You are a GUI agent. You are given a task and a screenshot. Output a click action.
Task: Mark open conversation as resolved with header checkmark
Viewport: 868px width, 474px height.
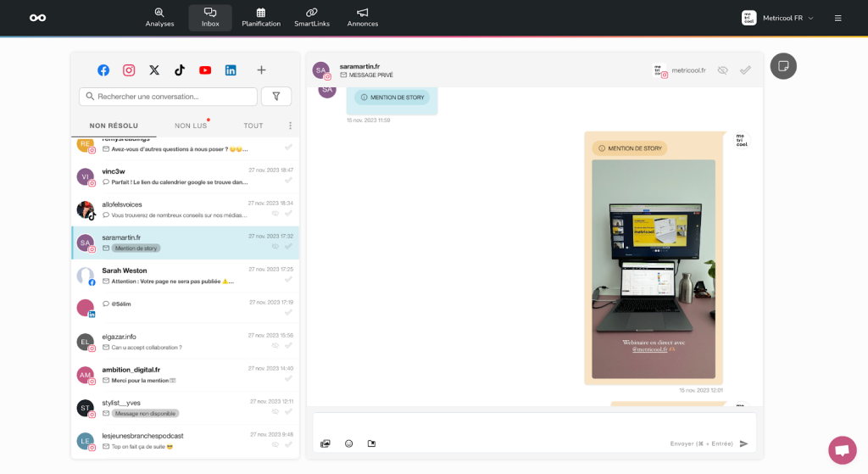[x=745, y=70]
